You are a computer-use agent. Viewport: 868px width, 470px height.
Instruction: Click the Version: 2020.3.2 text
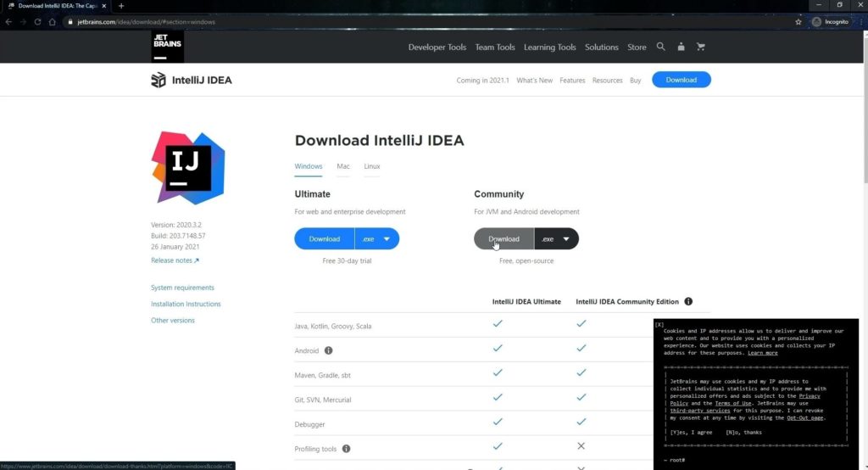[x=176, y=225]
